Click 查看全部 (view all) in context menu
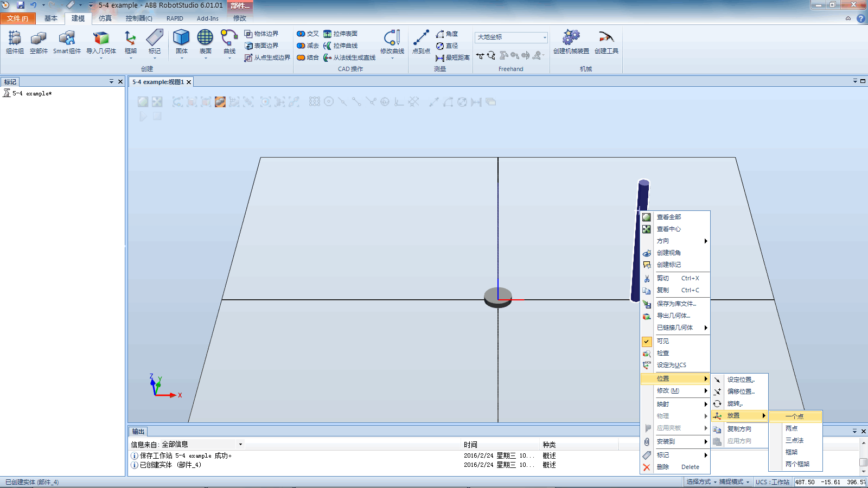868x488 pixels. point(675,217)
